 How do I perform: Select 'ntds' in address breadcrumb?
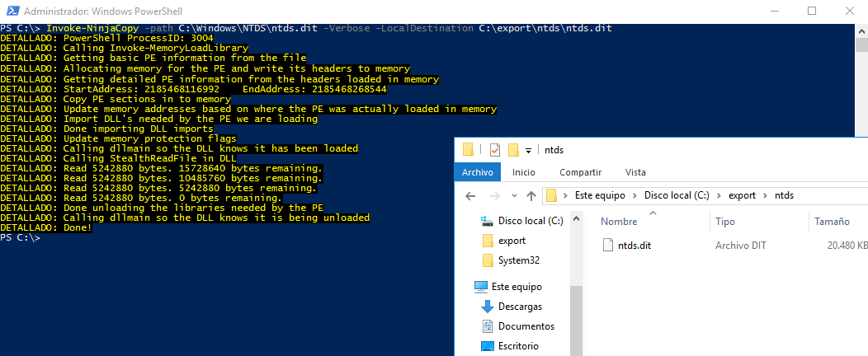coord(784,195)
